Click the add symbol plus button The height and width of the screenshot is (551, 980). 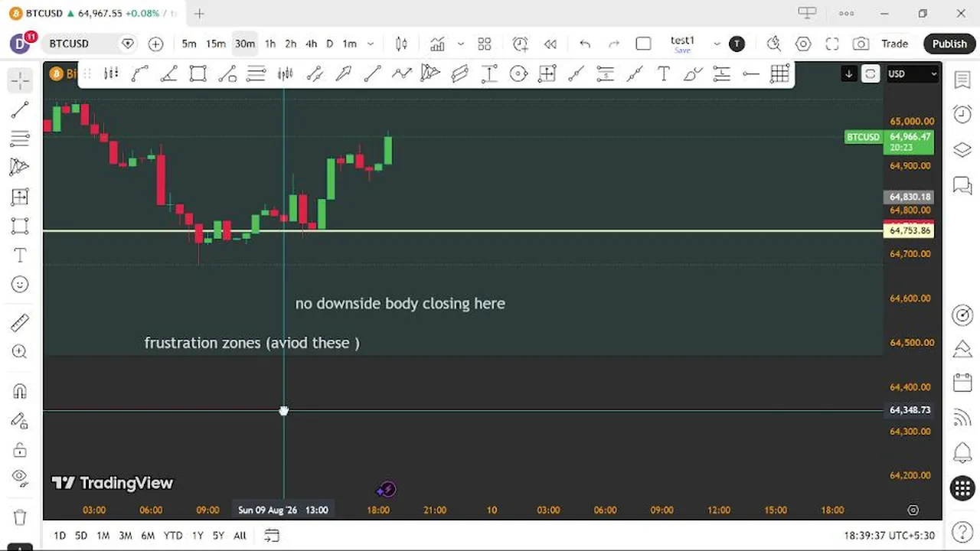coord(155,44)
